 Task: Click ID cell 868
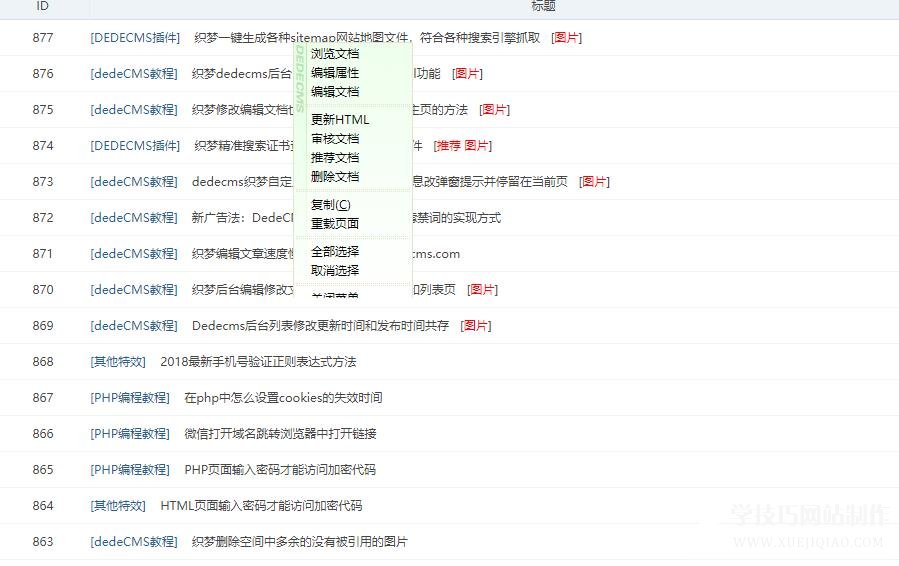pyautogui.click(x=43, y=362)
